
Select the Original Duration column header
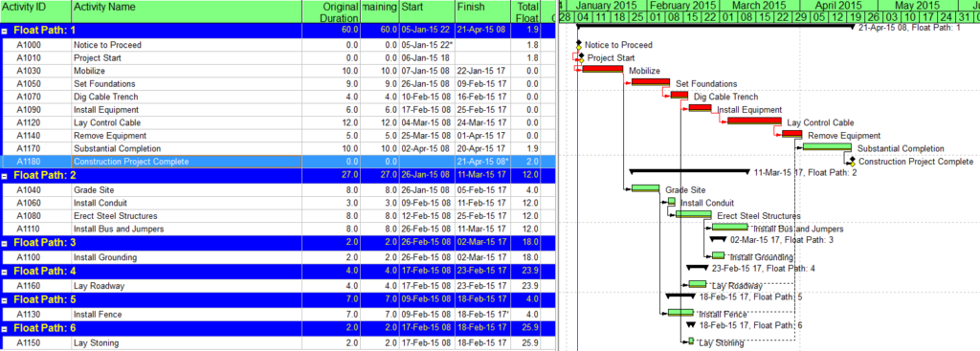tap(331, 11)
